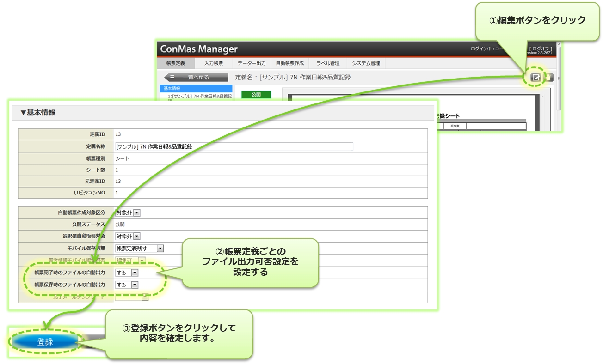Image resolution: width=603 pixels, height=364 pixels.
Task: Go back using 一覧へ戻る button
Action: coord(196,78)
